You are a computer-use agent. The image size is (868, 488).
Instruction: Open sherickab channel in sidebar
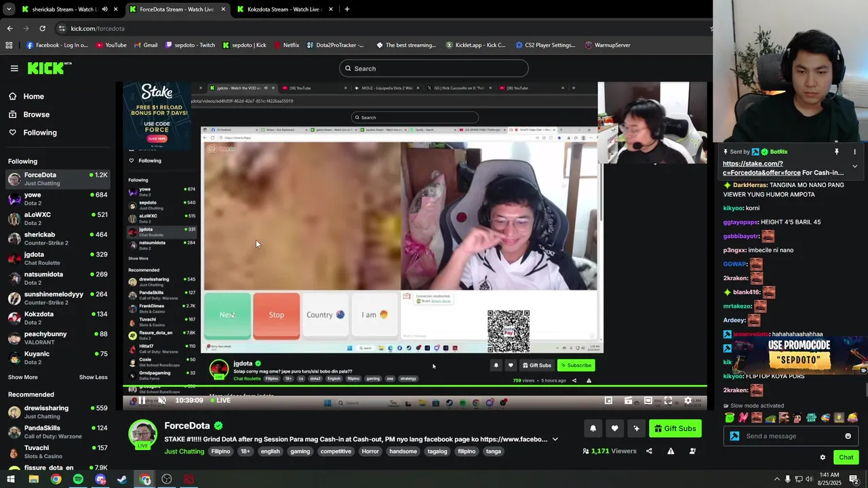58,239
